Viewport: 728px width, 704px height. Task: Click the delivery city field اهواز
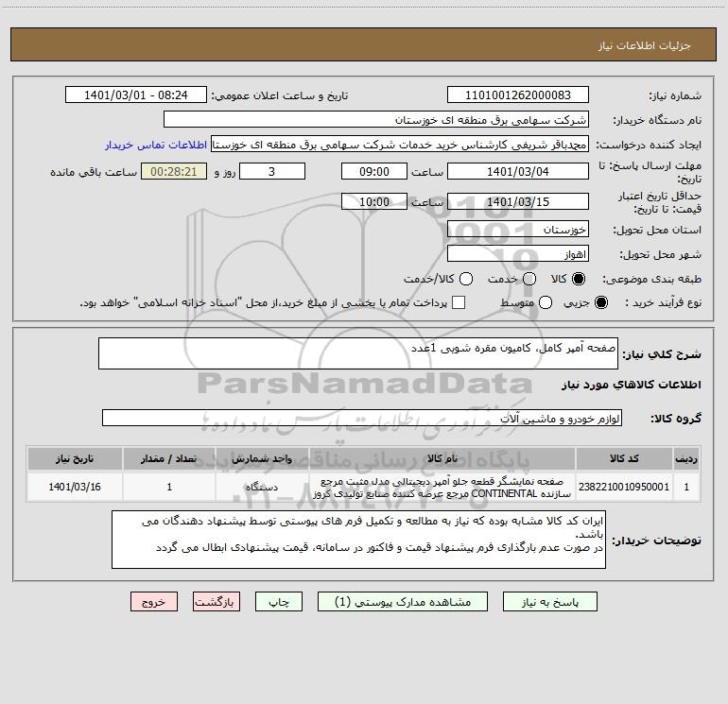[518, 254]
